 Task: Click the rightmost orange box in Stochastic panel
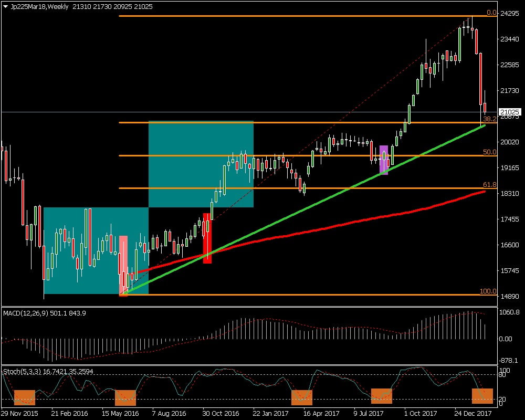point(482,396)
